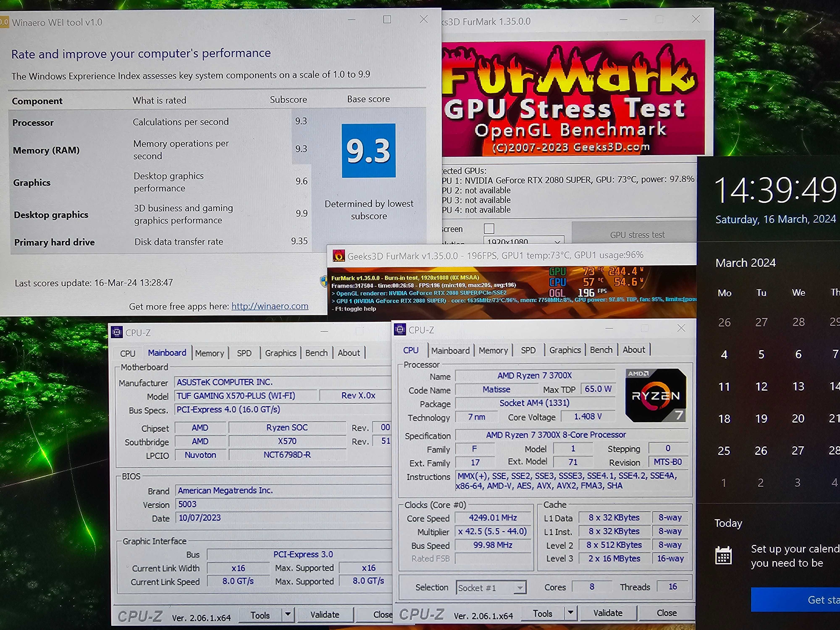Toggle the fullscreen checkbox in FurMark
Viewport: 840px width, 630px height.
489,229
